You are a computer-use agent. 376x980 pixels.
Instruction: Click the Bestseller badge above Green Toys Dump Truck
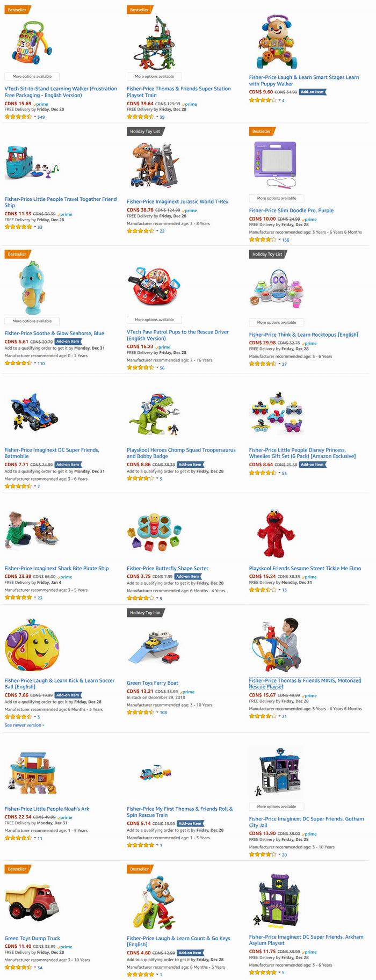(x=17, y=868)
